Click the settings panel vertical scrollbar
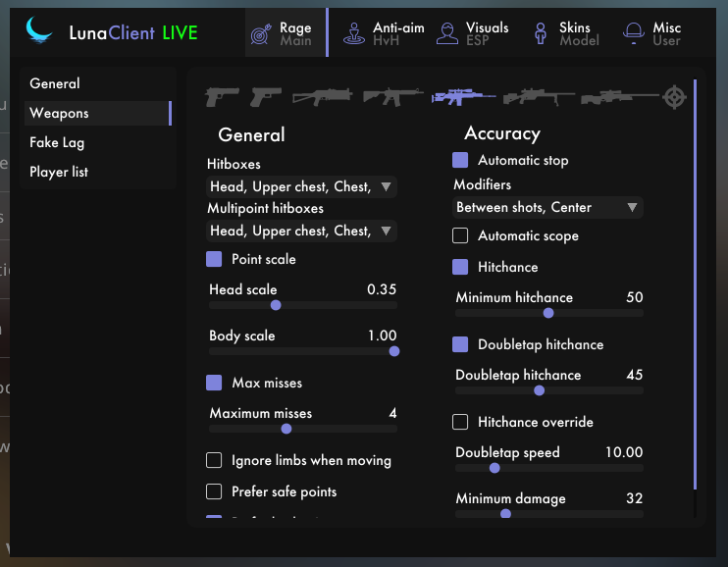This screenshot has width=728, height=567. pos(695,284)
